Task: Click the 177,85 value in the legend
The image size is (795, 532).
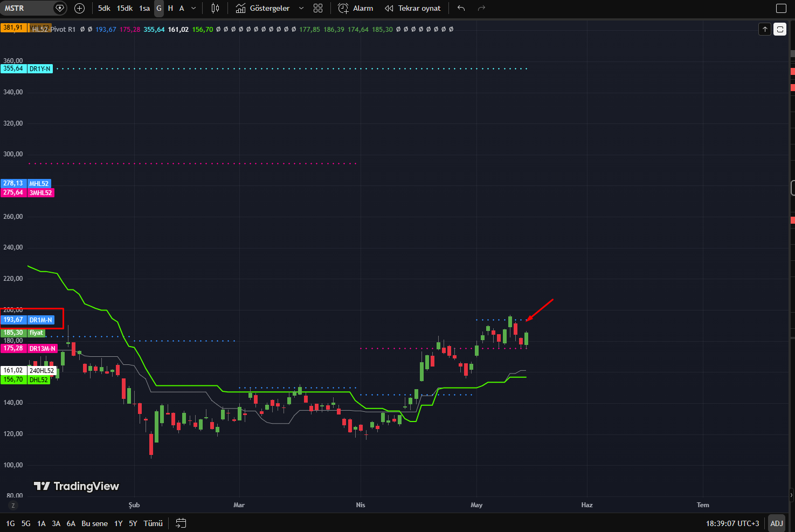Action: click(x=309, y=30)
